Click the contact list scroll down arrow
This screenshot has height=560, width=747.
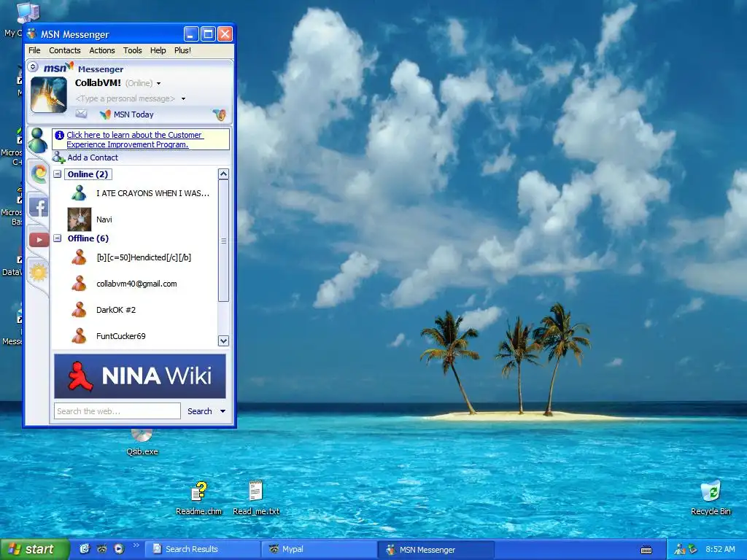(223, 341)
